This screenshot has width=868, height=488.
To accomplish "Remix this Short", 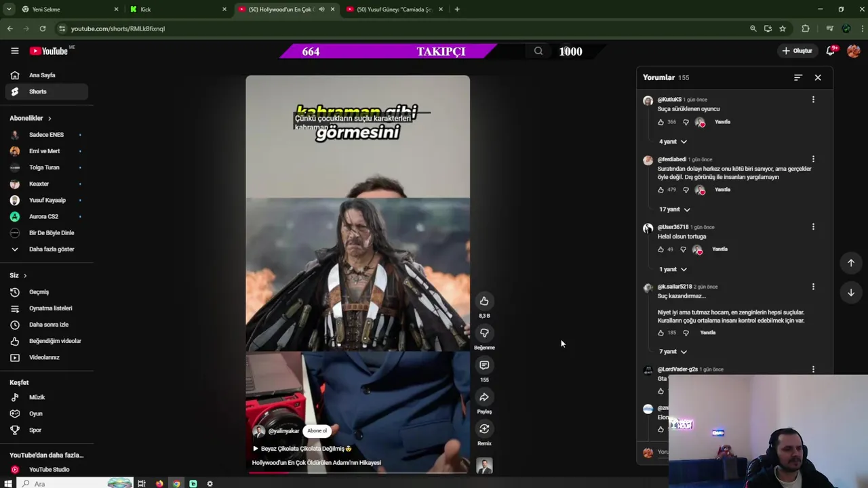I will click(x=484, y=429).
